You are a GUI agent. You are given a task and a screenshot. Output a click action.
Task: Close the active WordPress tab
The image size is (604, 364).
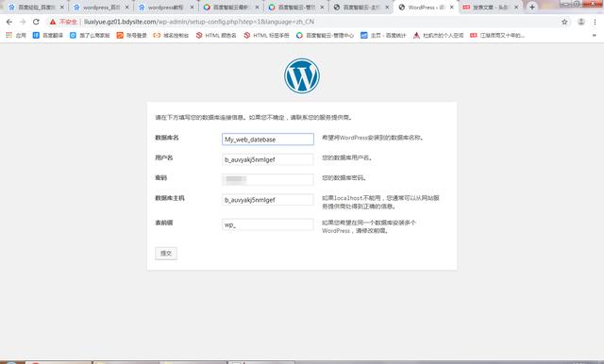click(451, 7)
